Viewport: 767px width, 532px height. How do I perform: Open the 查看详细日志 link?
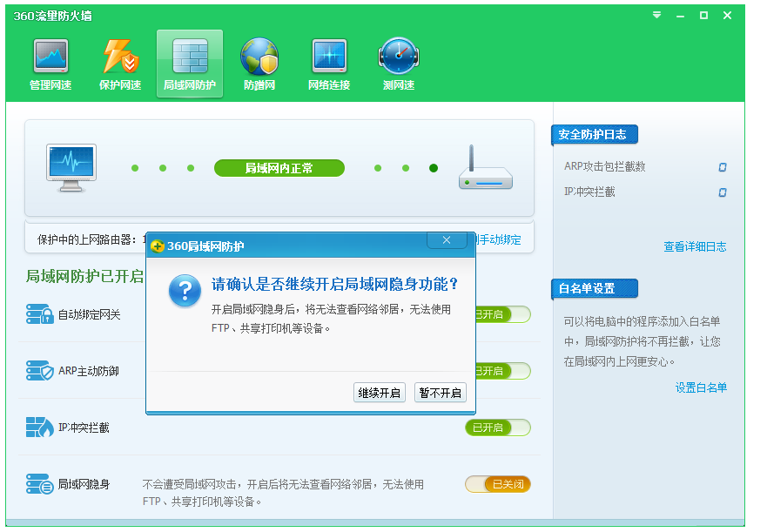click(695, 246)
